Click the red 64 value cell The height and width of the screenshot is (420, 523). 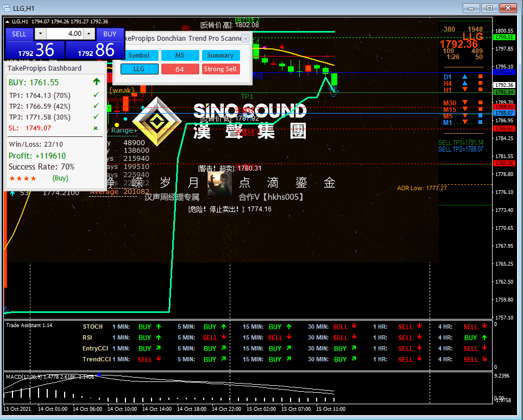click(x=180, y=69)
